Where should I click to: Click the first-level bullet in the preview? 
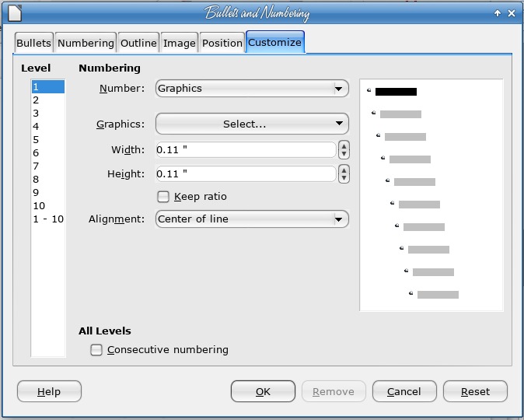pos(369,90)
